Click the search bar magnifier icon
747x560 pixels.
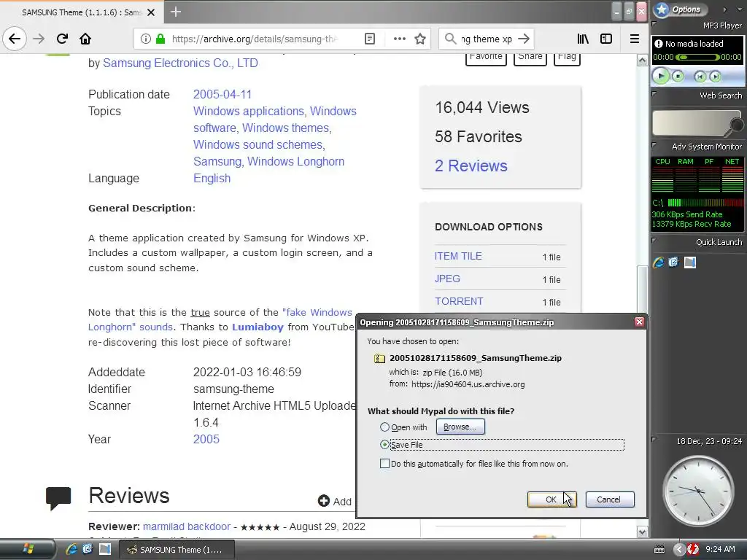pyautogui.click(x=450, y=39)
